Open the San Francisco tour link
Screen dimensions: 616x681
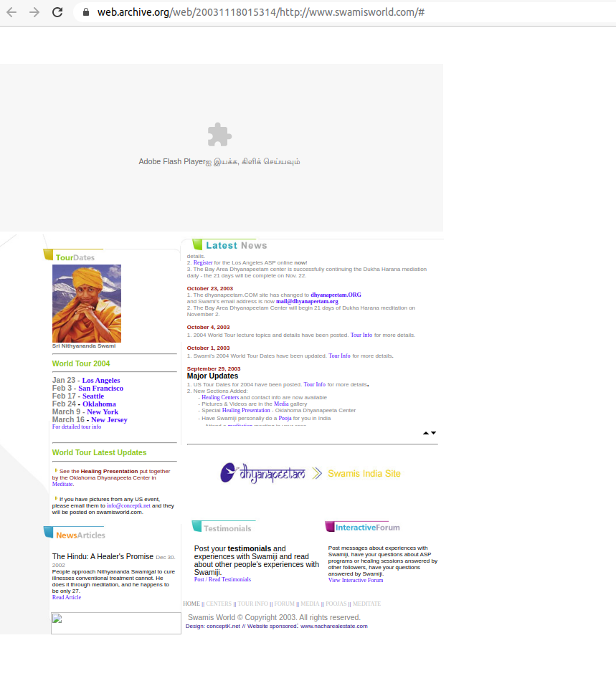point(100,389)
